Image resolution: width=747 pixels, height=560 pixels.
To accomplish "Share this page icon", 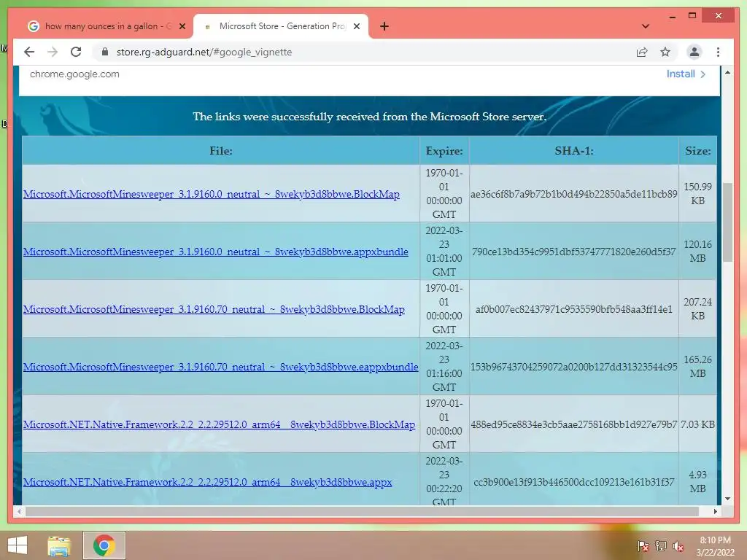I will [642, 52].
